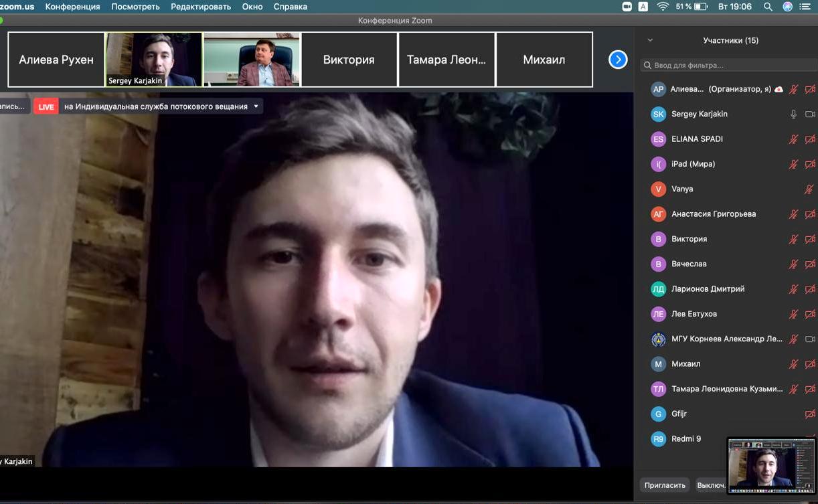Toggle mute for ELIANA SPADI
This screenshot has height=504, width=818.
pyautogui.click(x=793, y=139)
